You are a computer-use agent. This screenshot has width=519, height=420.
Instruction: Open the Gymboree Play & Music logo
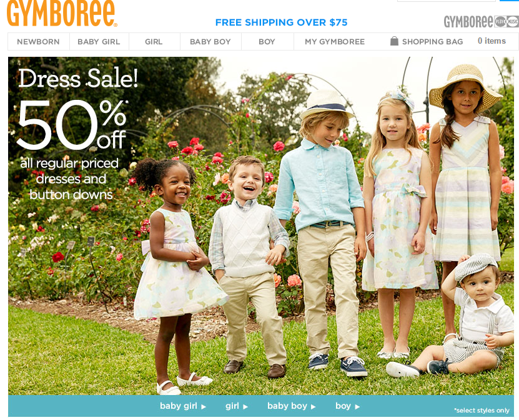[x=482, y=22]
